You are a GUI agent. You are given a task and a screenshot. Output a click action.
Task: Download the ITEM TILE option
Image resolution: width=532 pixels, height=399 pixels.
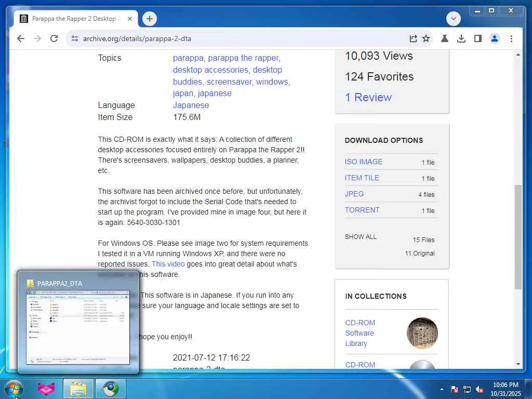point(362,178)
